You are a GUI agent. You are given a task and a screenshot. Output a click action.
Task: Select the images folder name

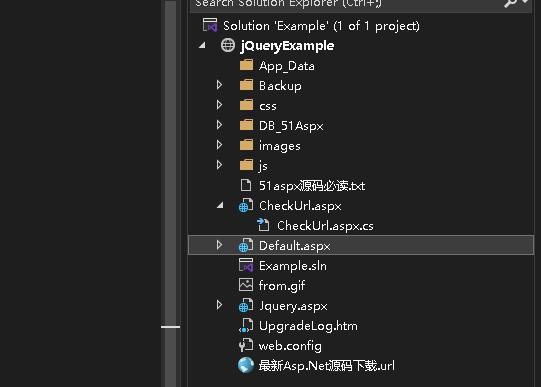coord(279,146)
